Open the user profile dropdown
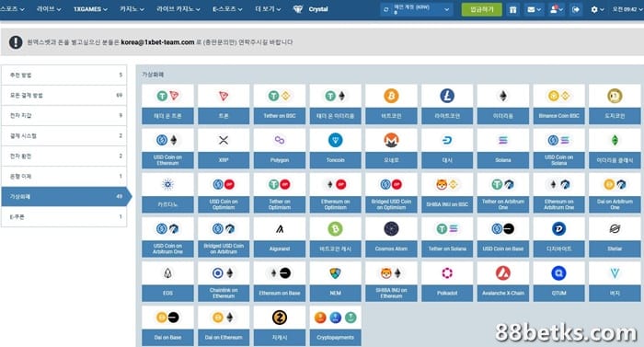The height and width of the screenshot is (347, 644). tap(556, 9)
